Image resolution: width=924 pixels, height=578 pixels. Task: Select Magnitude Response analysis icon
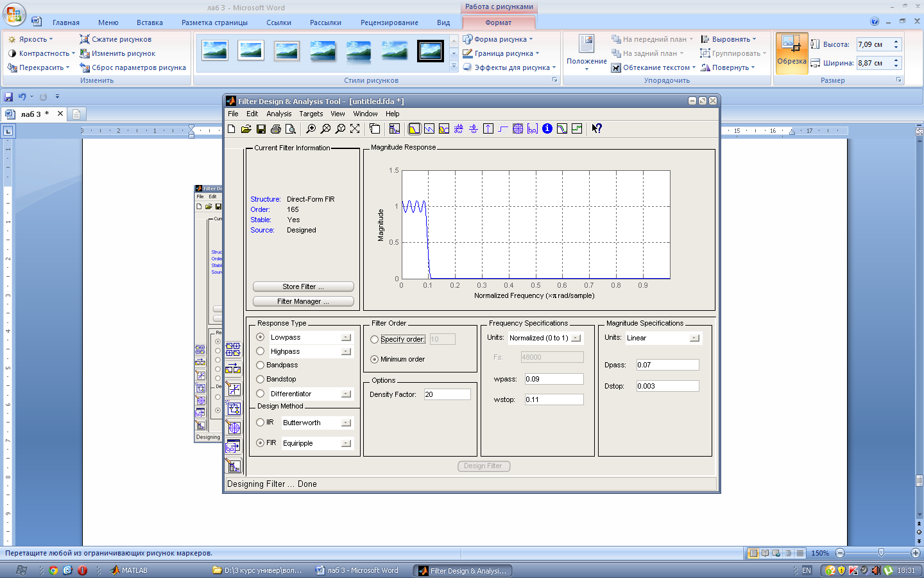coord(415,129)
